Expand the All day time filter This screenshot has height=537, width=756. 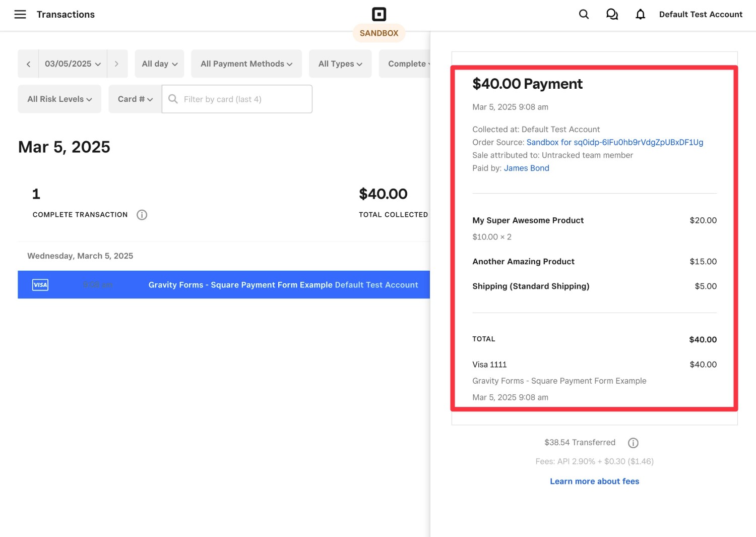159,64
